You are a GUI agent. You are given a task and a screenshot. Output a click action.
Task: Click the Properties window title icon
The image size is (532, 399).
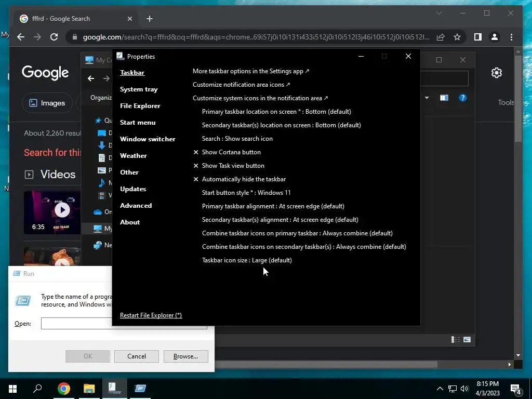(120, 56)
